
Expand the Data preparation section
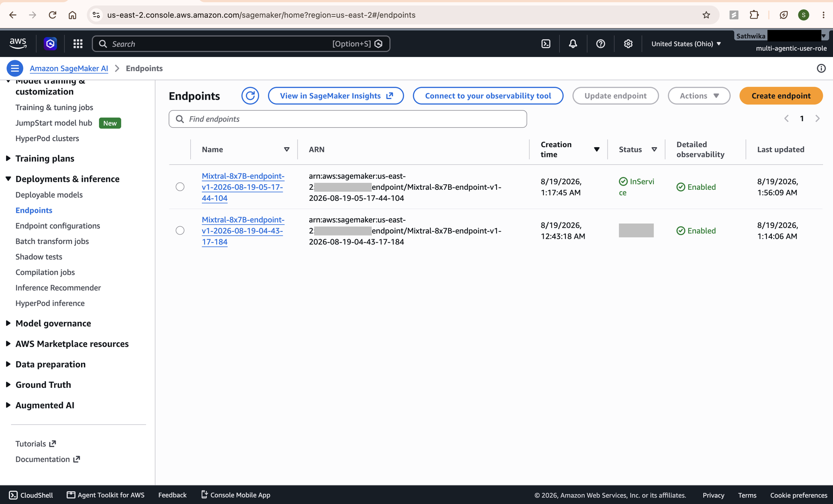point(8,364)
